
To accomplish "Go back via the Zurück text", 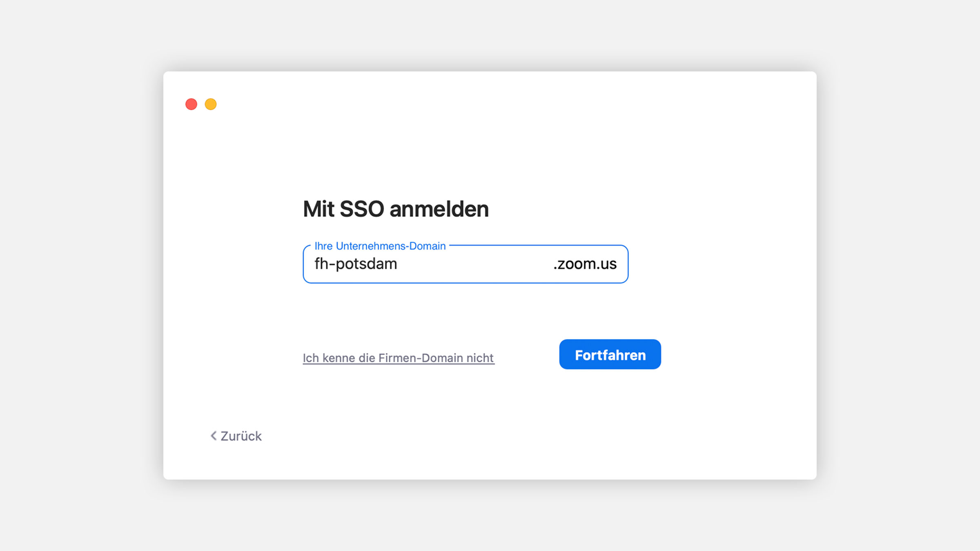I will (241, 436).
